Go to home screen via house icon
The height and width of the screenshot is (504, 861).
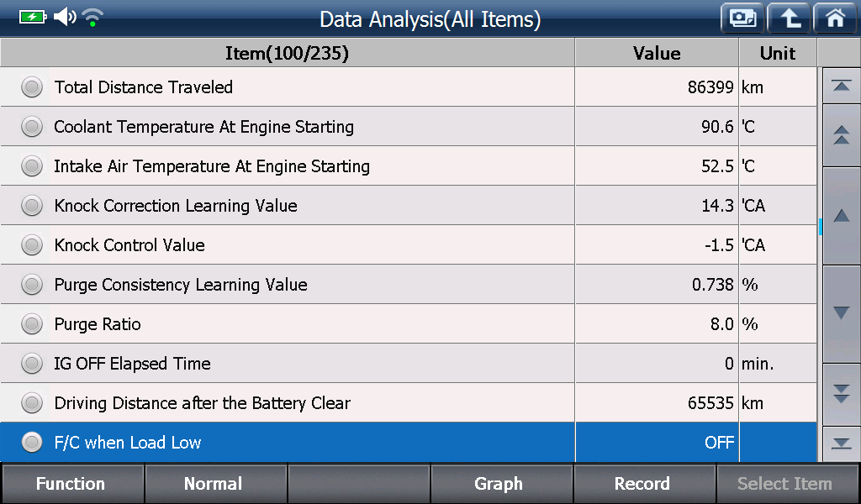(835, 19)
